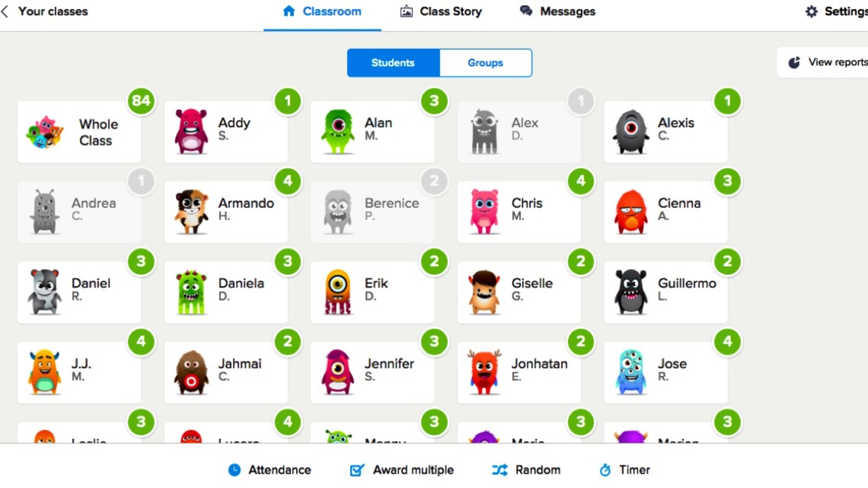Select the Whole Class tile

tap(79, 132)
